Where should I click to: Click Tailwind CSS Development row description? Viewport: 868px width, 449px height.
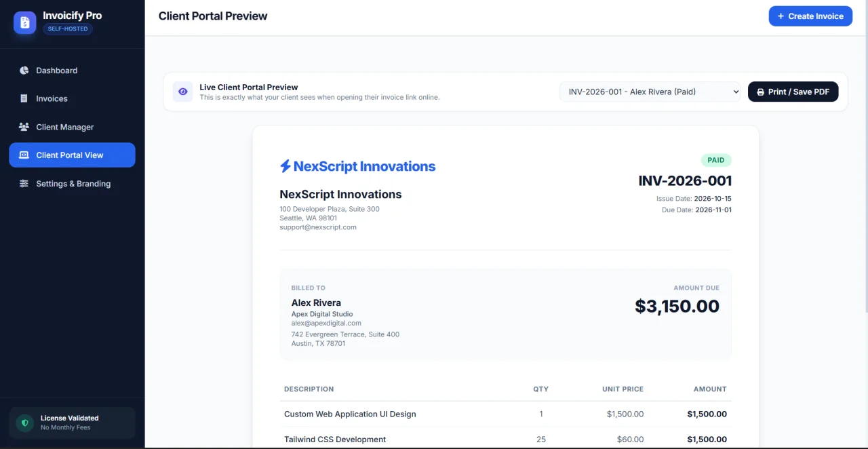click(335, 440)
